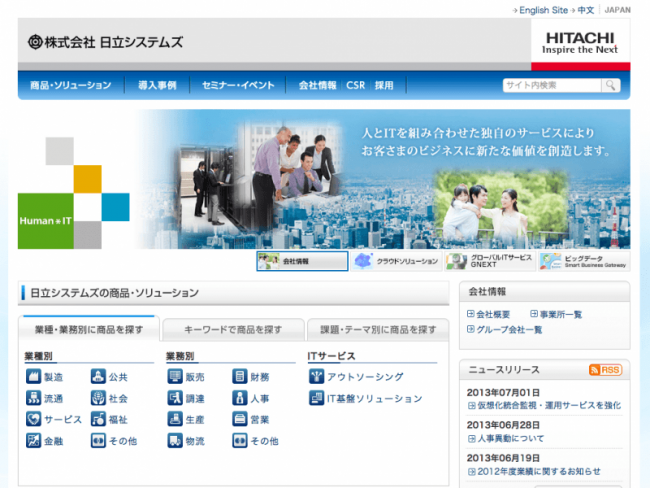
Task: Open news 人事異動について
Action: [510, 438]
